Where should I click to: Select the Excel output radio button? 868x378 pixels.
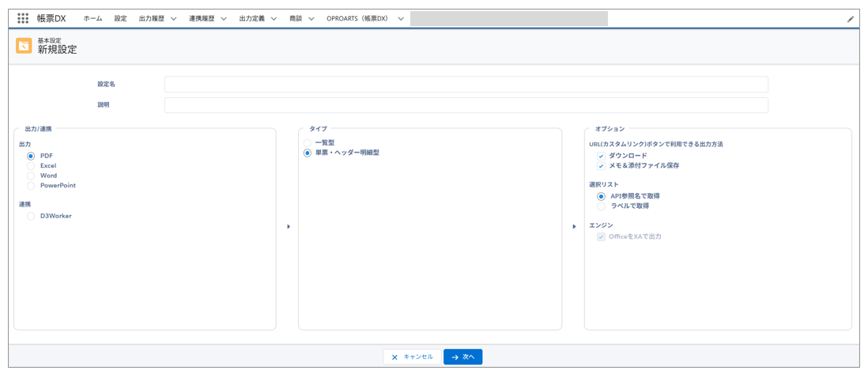[x=31, y=166]
